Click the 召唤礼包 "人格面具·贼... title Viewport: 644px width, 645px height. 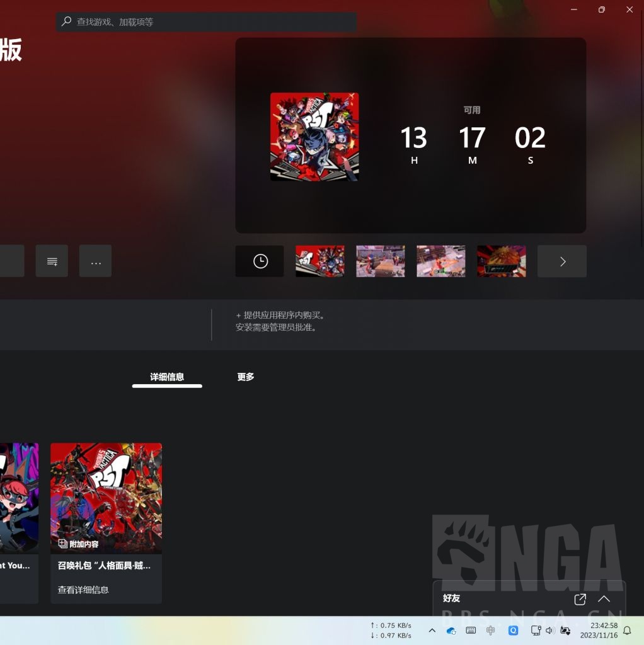pos(104,566)
